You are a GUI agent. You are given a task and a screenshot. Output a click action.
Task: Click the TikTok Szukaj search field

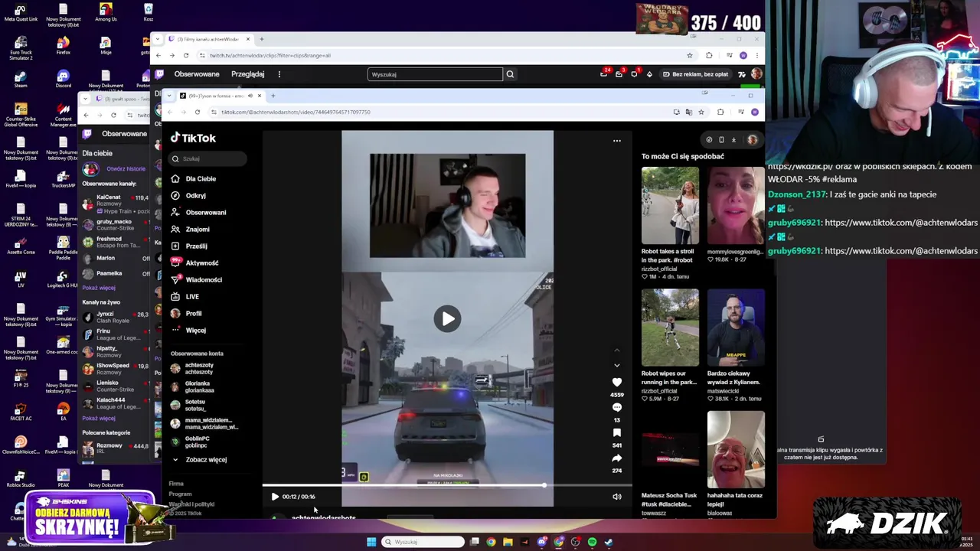207,158
